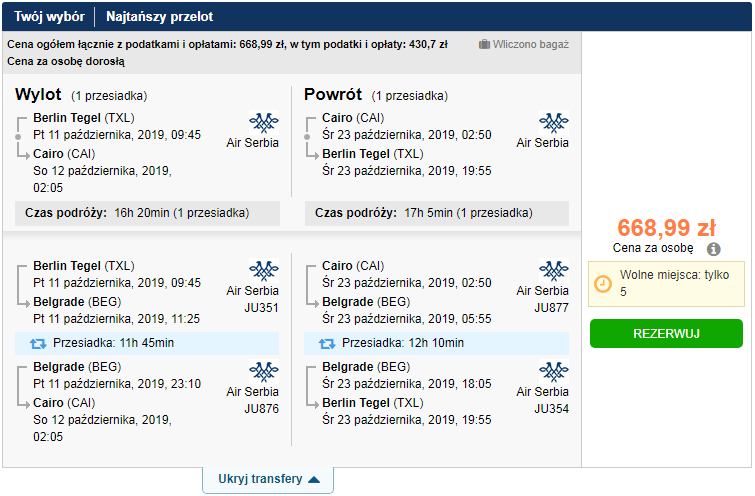
Task: Click the Wylot Czas podróży 16h 20min bar
Action: [x=147, y=213]
